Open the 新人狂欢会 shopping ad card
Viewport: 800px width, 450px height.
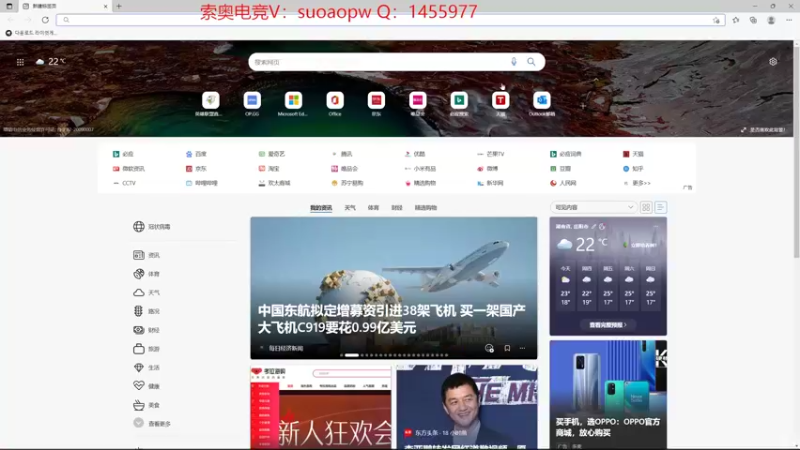pyautogui.click(x=320, y=407)
